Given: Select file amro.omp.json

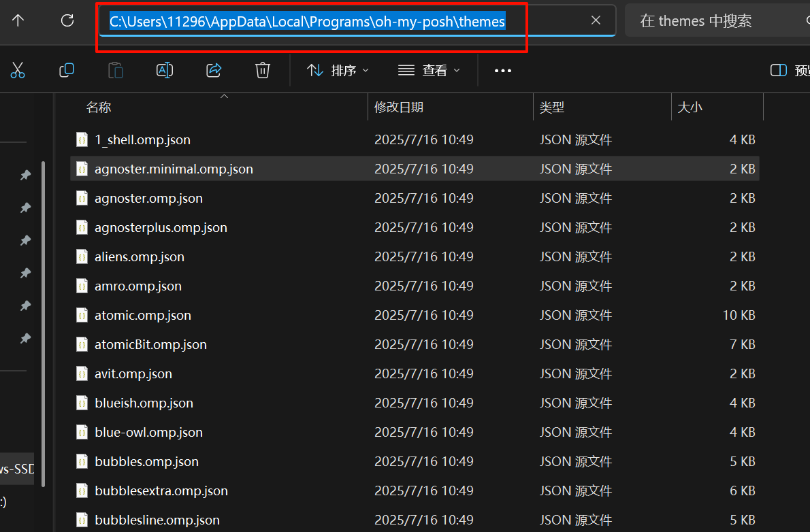Looking at the screenshot, I should coord(415,286).
